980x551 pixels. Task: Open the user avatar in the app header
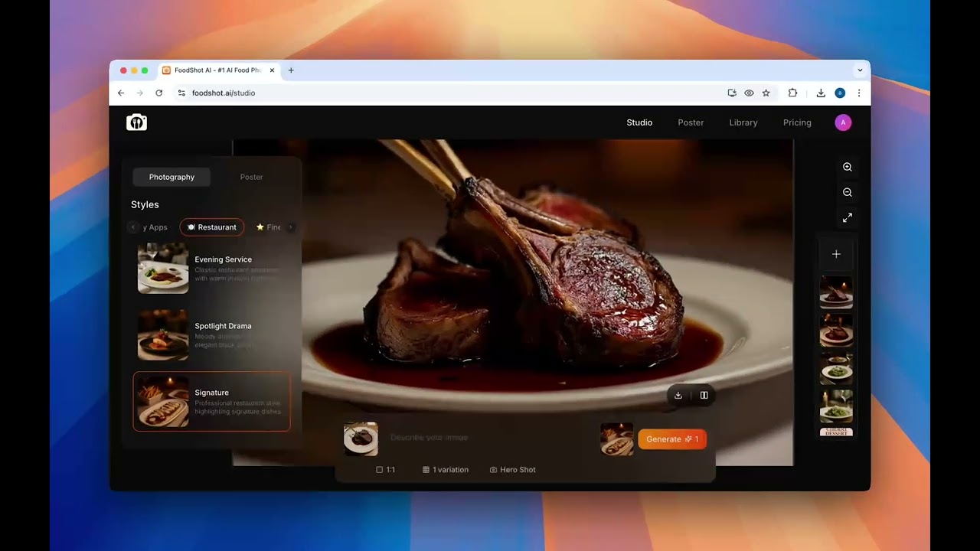pos(843,122)
